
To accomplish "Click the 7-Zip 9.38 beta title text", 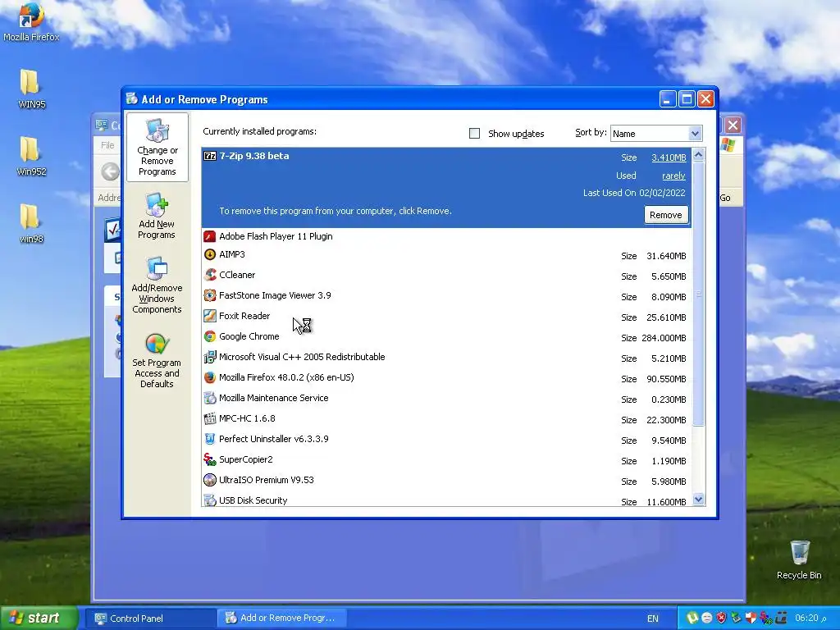I will [254, 156].
